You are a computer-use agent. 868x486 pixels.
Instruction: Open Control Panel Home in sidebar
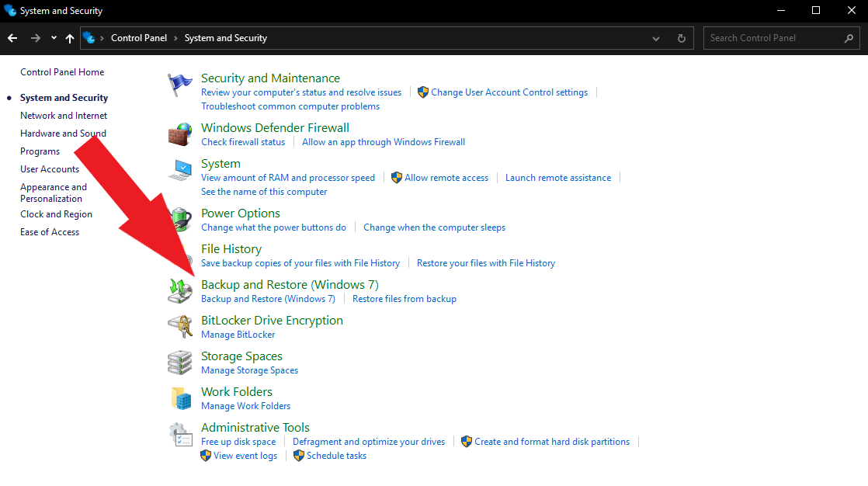62,72
